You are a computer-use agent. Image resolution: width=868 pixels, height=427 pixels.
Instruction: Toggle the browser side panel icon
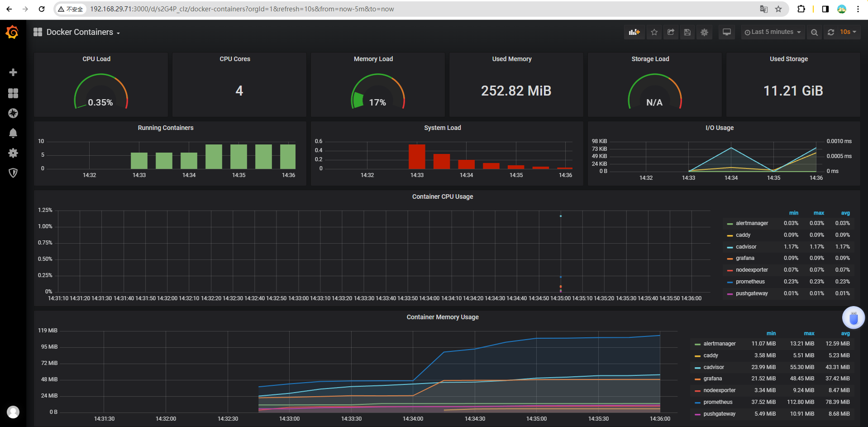pyautogui.click(x=825, y=9)
